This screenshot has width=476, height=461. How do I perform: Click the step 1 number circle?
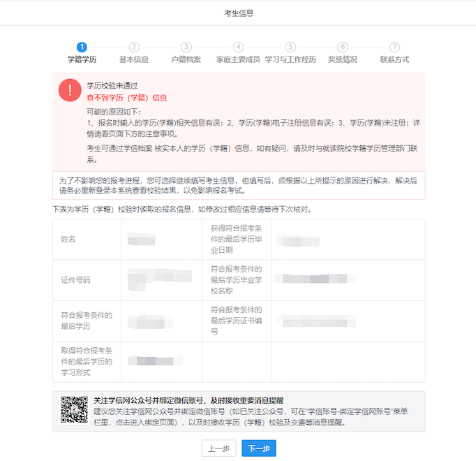[x=82, y=47]
